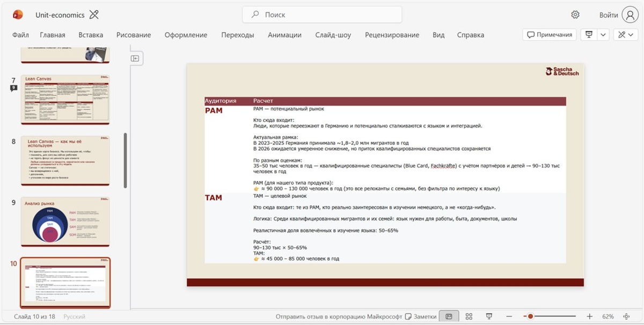Start Slide Show from status bar icon
This screenshot has height=325, width=644.
[489, 316]
